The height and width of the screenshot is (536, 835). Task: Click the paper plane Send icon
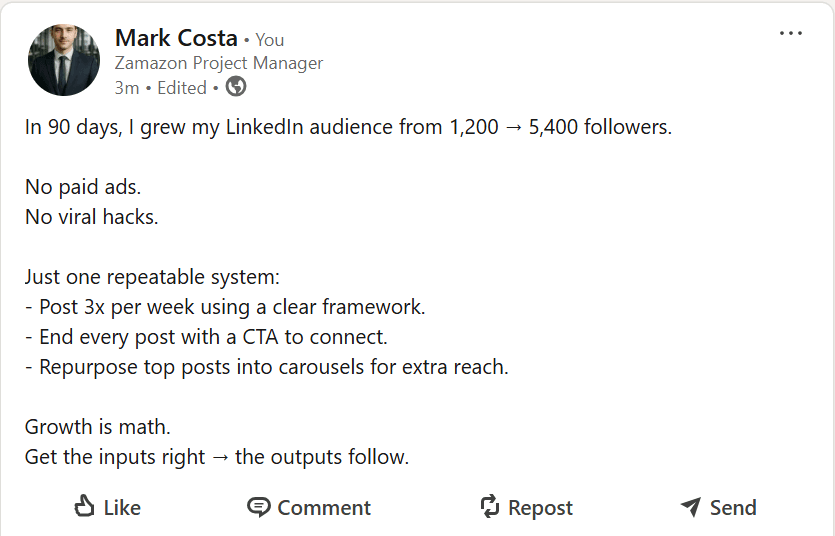tap(690, 507)
